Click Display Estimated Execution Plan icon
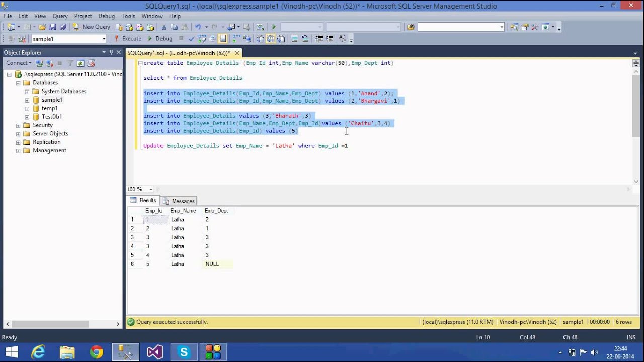Image resolution: width=644 pixels, height=362 pixels. (x=202, y=39)
